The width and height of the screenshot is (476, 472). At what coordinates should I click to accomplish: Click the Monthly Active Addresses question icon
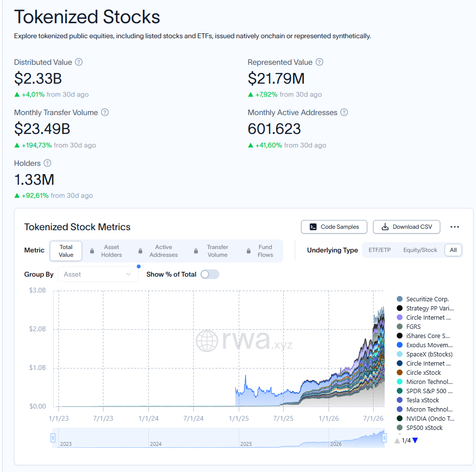[x=344, y=112]
